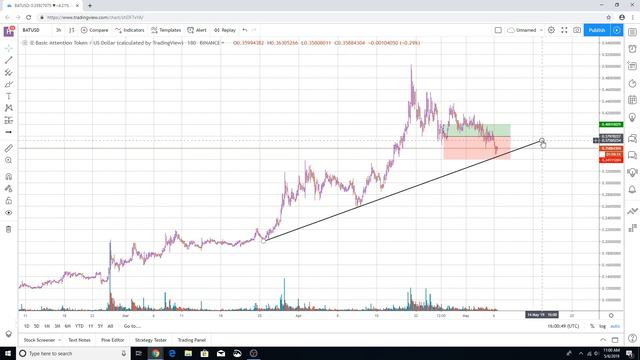This screenshot has height=360, width=640.
Task: Create an Alert from top toolbar
Action: point(197,30)
